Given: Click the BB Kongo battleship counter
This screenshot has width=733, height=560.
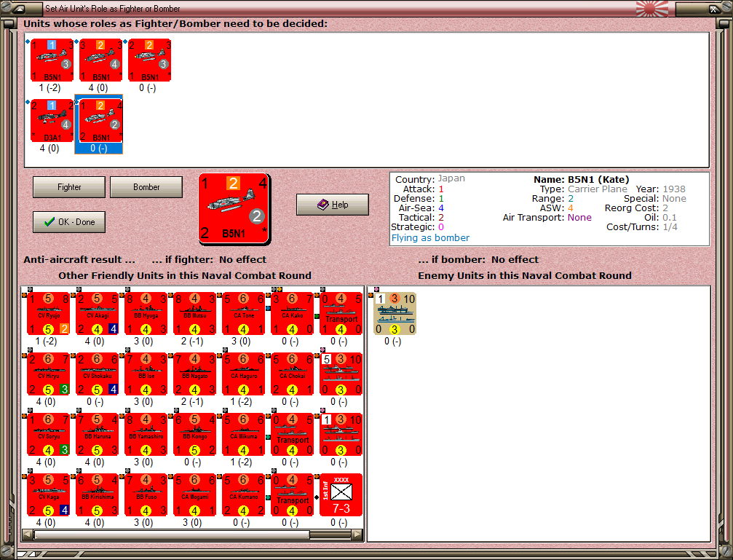Looking at the screenshot, I should coord(195,434).
